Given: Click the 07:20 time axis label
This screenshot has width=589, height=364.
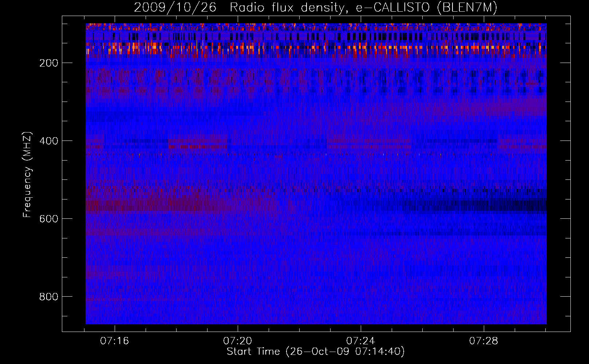Looking at the screenshot, I should point(238,341).
